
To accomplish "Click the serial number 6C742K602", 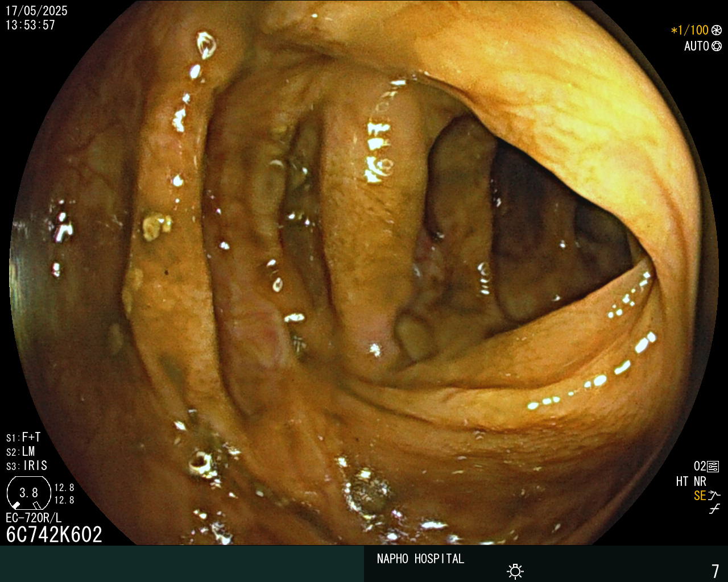I will [x=54, y=535].
